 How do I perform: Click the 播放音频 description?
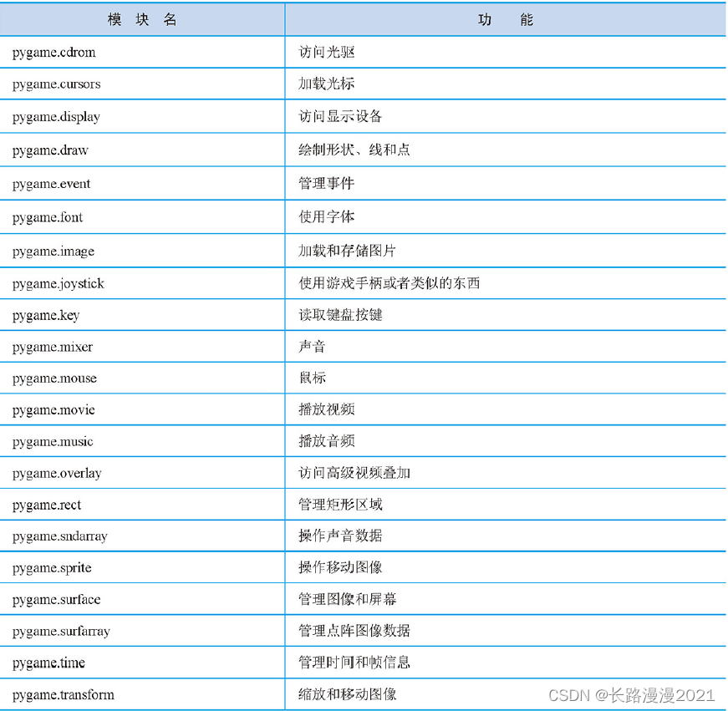327,441
